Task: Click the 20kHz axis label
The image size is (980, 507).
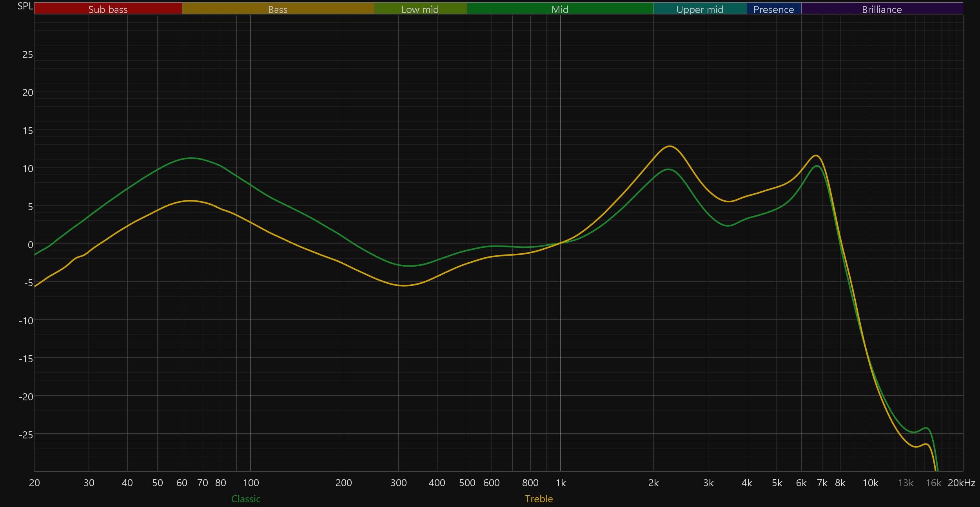Action: tap(961, 483)
